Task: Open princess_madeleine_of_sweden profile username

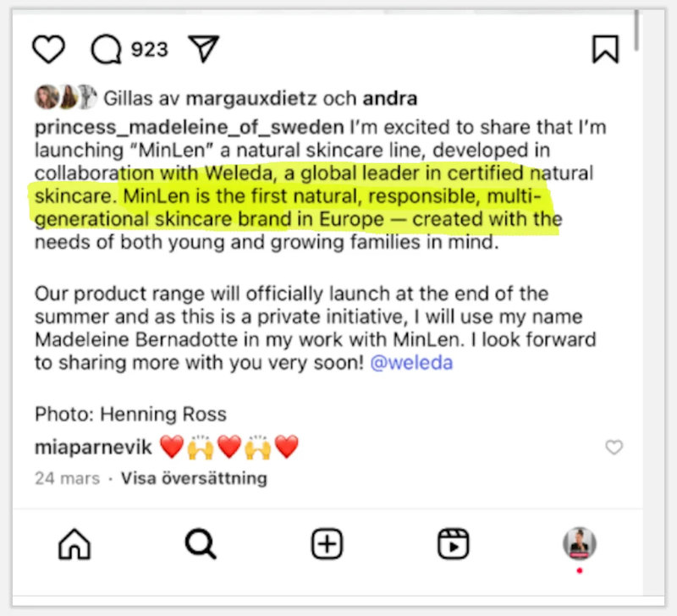Action: tap(189, 127)
